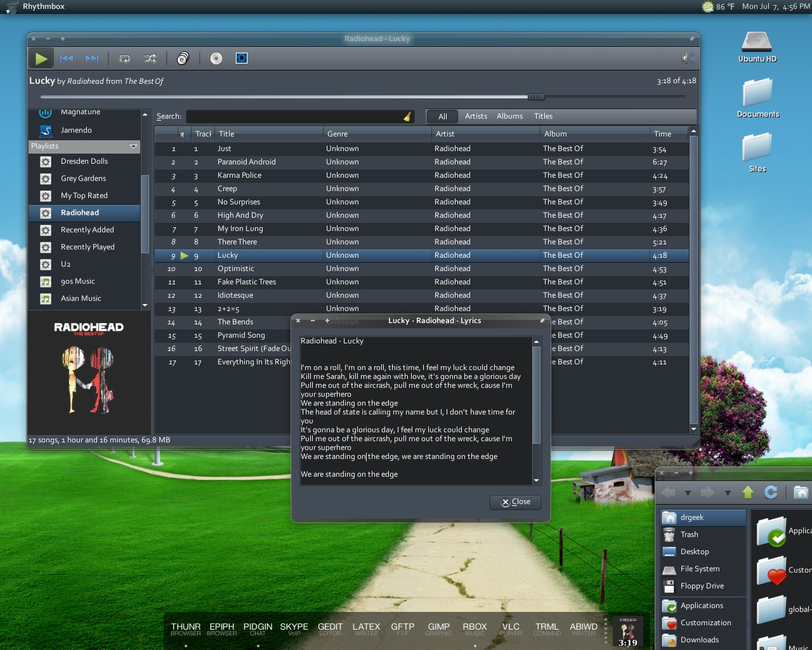Viewport: 812px width, 650px height.
Task: Select File System in file manager sidebar
Action: (x=703, y=569)
